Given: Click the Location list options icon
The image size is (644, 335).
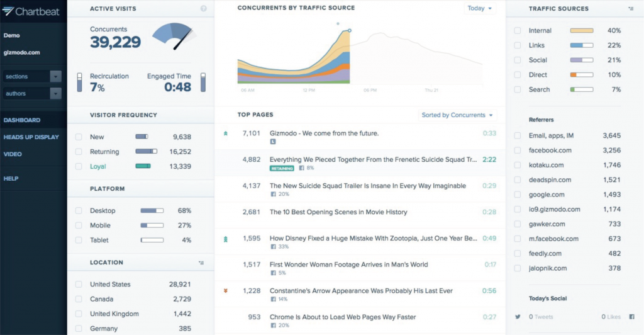Looking at the screenshot, I should pyautogui.click(x=201, y=263).
